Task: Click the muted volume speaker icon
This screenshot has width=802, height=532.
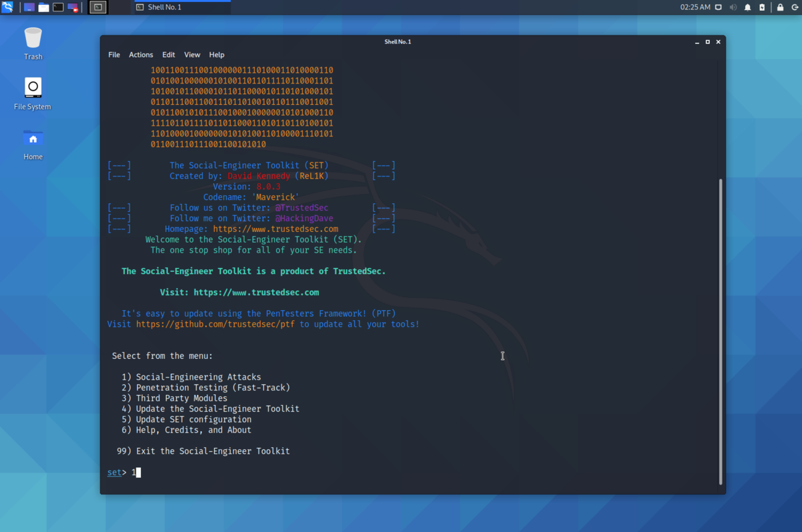Action: pyautogui.click(x=733, y=7)
